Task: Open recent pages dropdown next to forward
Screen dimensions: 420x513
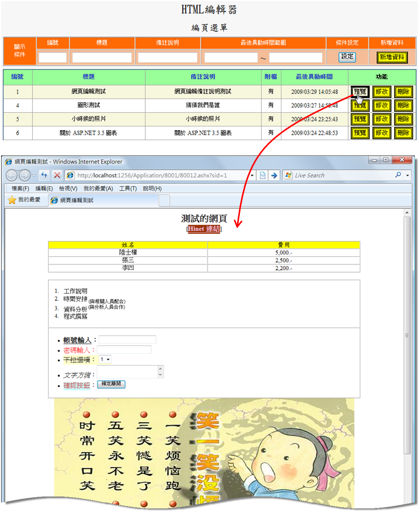Action: pos(34,176)
